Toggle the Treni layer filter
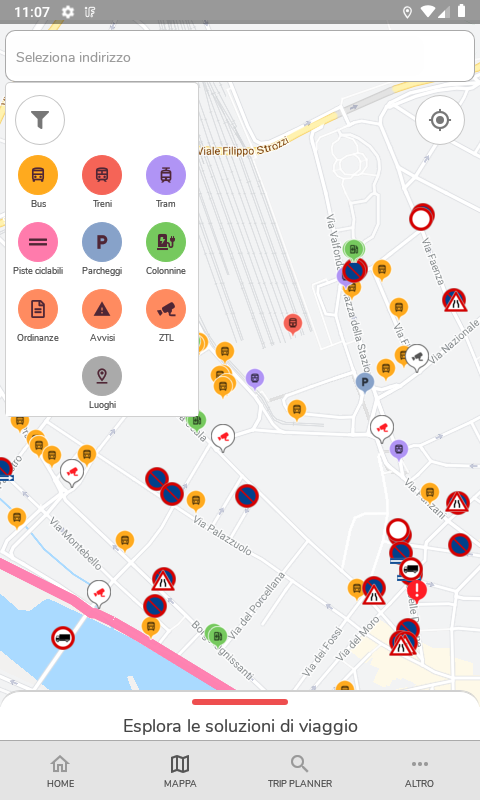This screenshot has width=480, height=800. point(102,175)
